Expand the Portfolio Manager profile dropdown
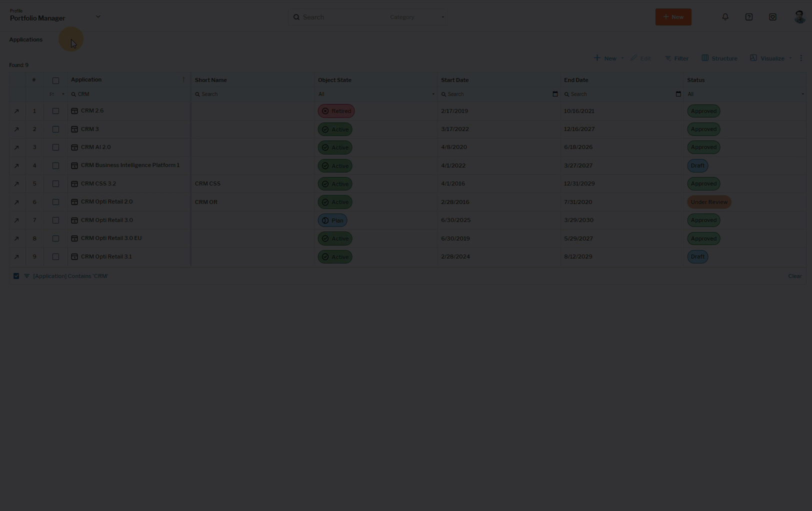 click(98, 16)
